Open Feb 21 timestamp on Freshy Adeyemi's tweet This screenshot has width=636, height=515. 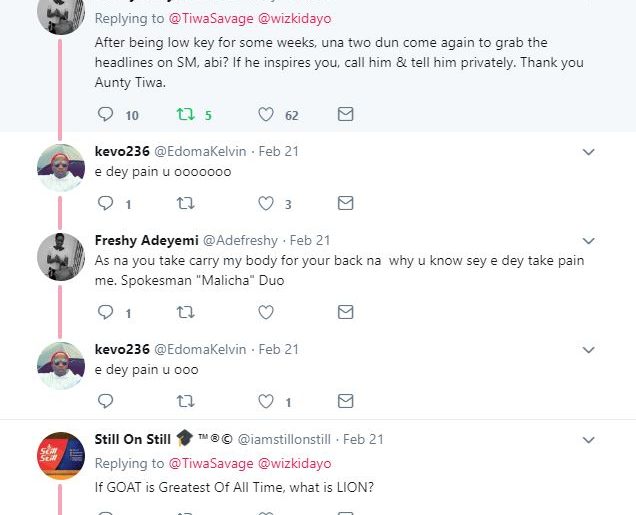tap(309, 241)
